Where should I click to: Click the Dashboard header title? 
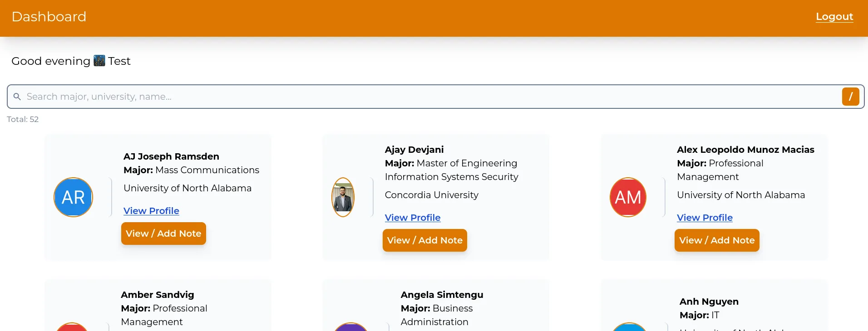[x=49, y=17]
